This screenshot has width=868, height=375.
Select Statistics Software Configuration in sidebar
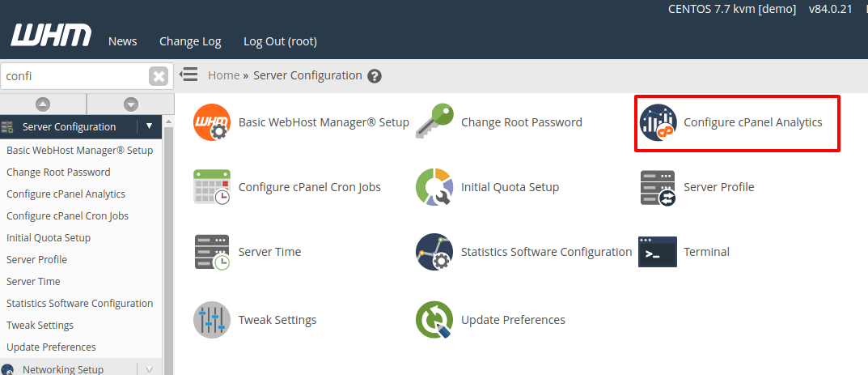81,304
